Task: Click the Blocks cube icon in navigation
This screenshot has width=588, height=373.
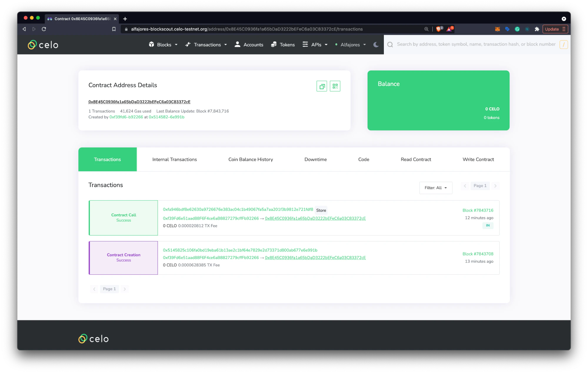Action: [151, 44]
